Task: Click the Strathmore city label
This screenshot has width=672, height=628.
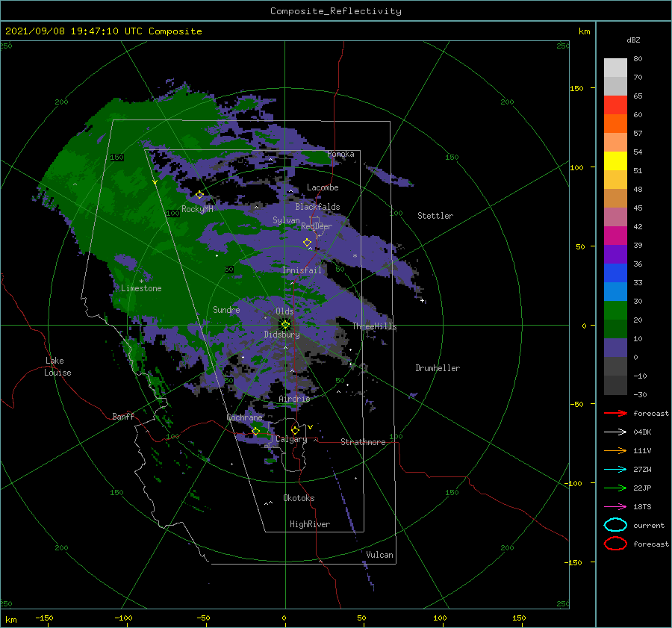Action: click(363, 442)
